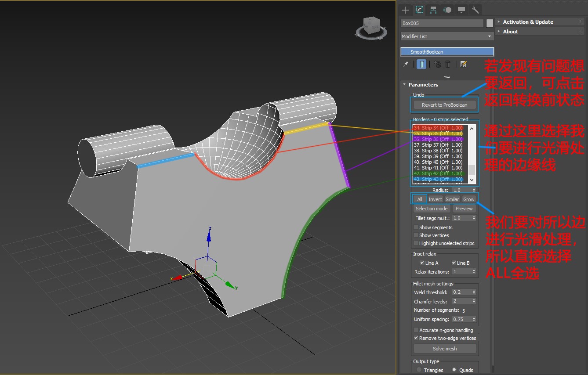Open the Display panel icon
Image resolution: width=588 pixels, height=375 pixels.
[x=461, y=10]
